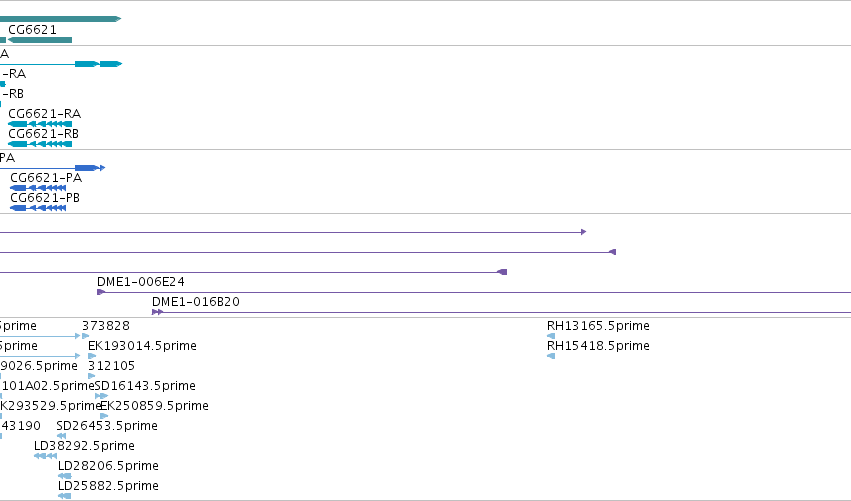Click the DME1-016B20 double arrow start

[x=157, y=313]
